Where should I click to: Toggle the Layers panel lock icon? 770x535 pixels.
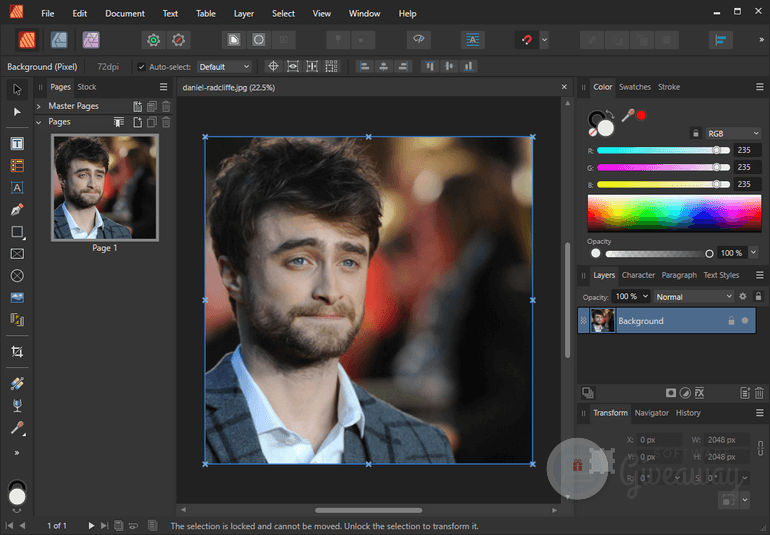tap(758, 296)
